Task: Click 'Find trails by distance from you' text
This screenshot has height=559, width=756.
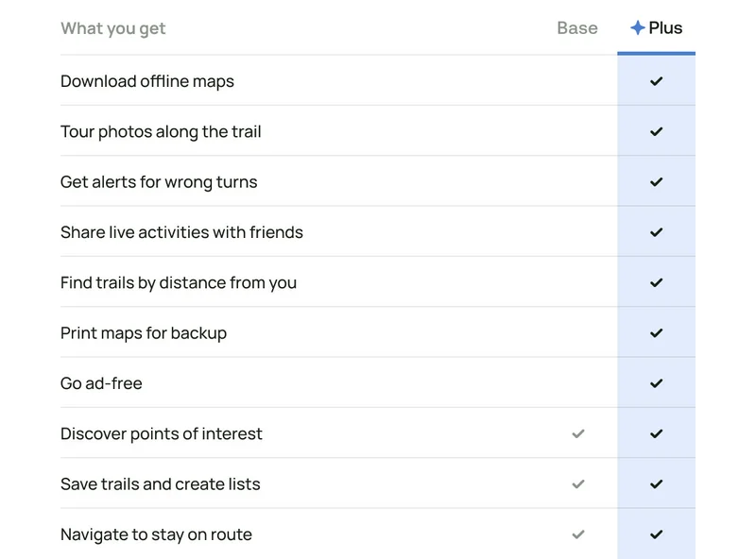Action: 179,283
